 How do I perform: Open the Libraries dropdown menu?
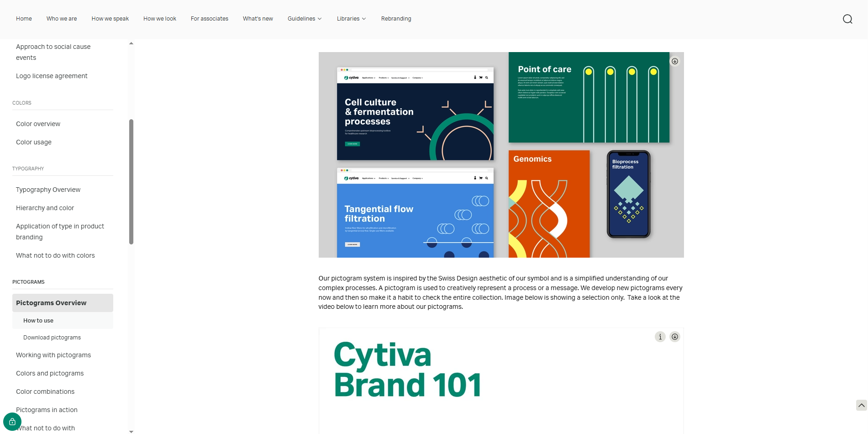(x=351, y=19)
